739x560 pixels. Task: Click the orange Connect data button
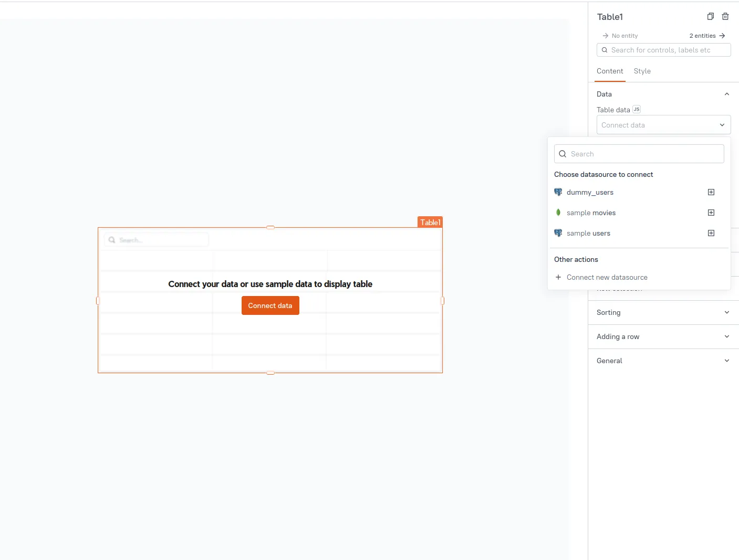pyautogui.click(x=270, y=305)
